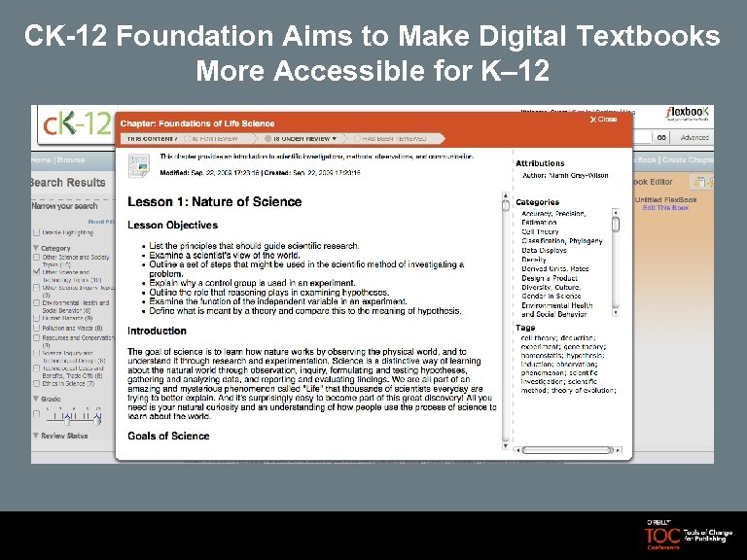This screenshot has width=747, height=560.
Task: Collapse the Category filter section
Action: pos(36,248)
